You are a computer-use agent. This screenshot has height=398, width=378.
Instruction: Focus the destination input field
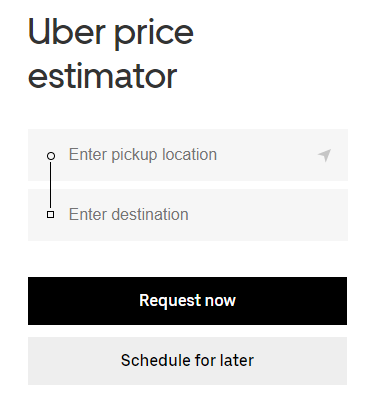pyautogui.click(x=188, y=215)
